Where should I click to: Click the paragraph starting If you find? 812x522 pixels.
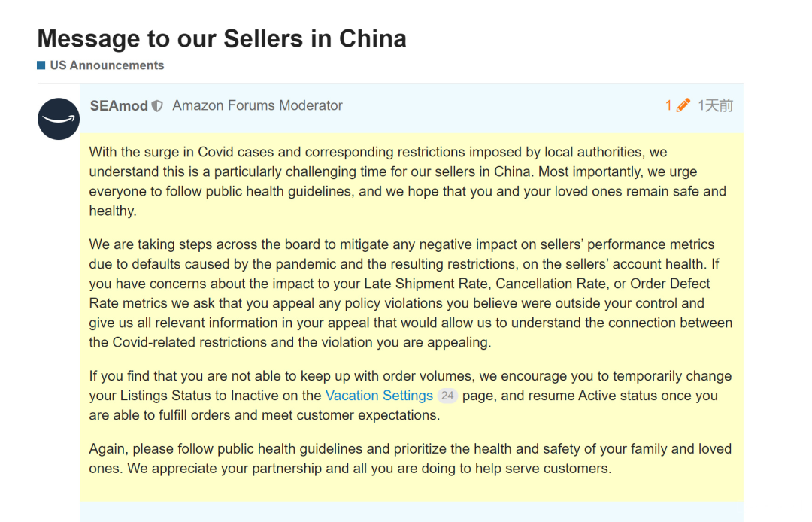point(411,396)
